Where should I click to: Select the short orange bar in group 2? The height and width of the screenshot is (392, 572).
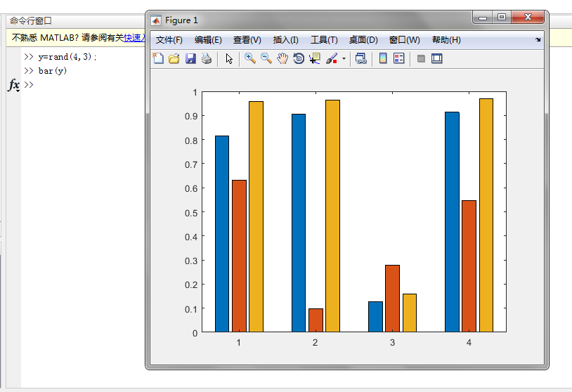[x=316, y=320]
